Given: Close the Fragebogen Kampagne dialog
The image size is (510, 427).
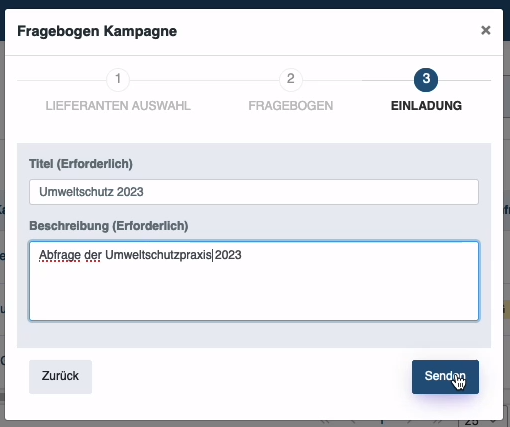Looking at the screenshot, I should click(x=486, y=30).
